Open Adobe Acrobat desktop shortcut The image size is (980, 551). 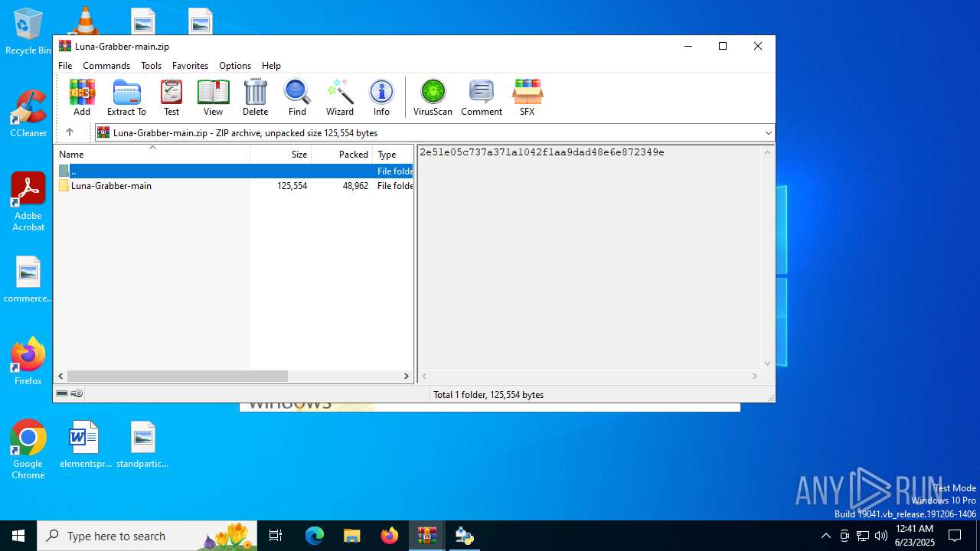(x=28, y=202)
